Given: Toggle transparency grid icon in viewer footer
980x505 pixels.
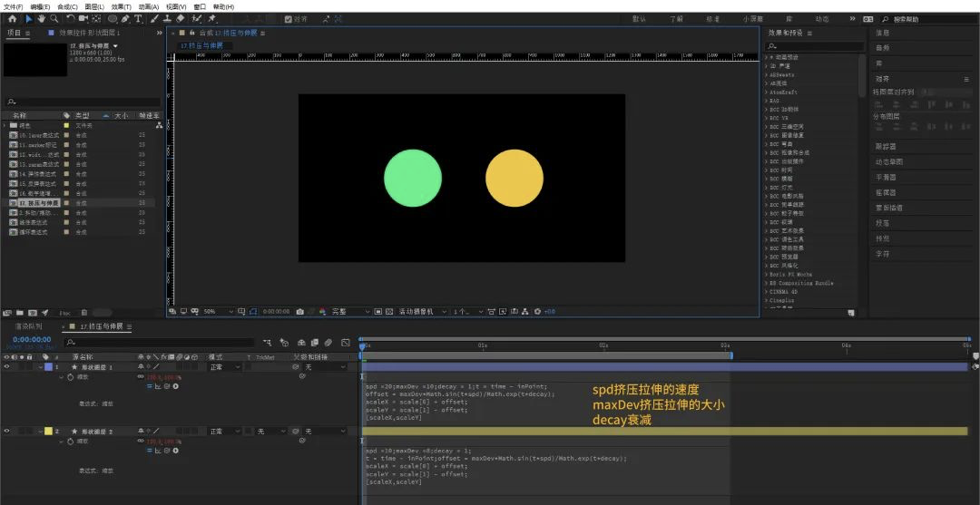Looking at the screenshot, I should click(x=389, y=311).
